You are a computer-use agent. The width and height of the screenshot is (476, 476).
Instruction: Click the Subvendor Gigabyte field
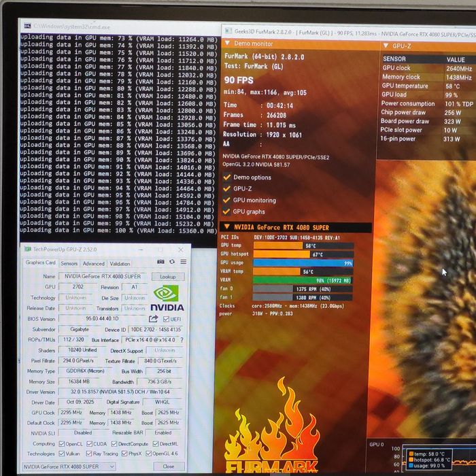tap(80, 329)
